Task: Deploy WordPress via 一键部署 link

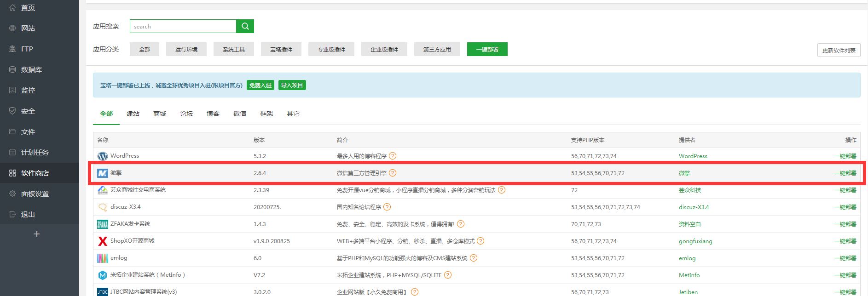Action: point(845,156)
